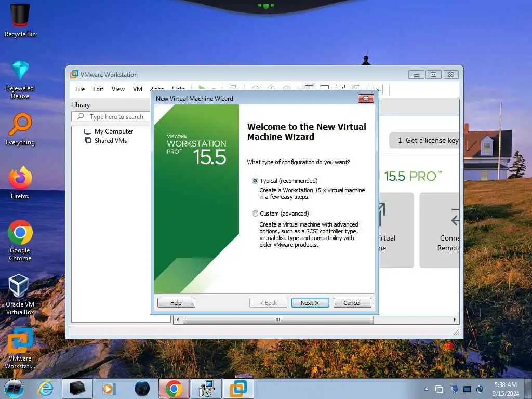The height and width of the screenshot is (399, 532).
Task: Click the stacked windows tray icon
Action: (439, 389)
